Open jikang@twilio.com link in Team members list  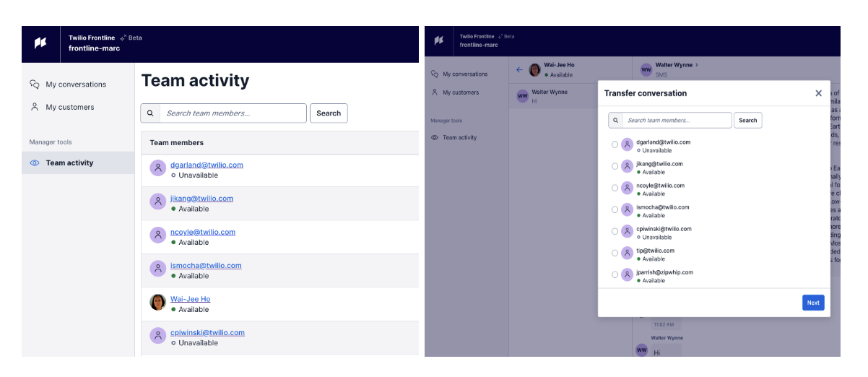tap(201, 199)
